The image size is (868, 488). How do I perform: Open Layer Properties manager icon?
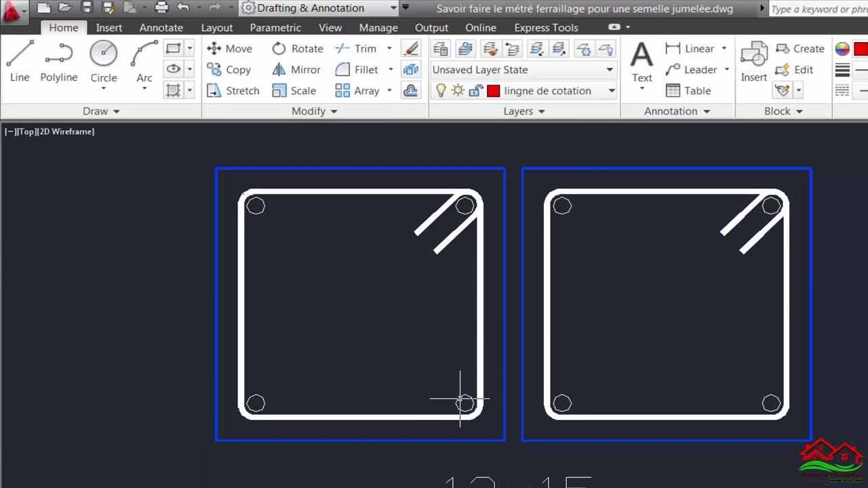(440, 49)
